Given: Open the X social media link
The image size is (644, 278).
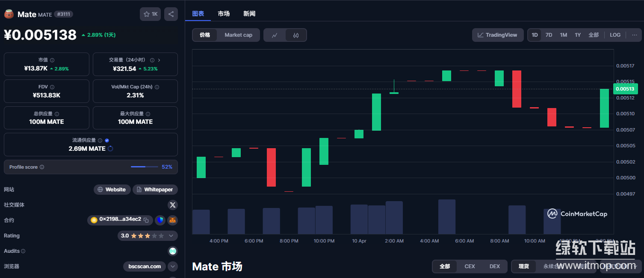Looking at the screenshot, I should 173,205.
